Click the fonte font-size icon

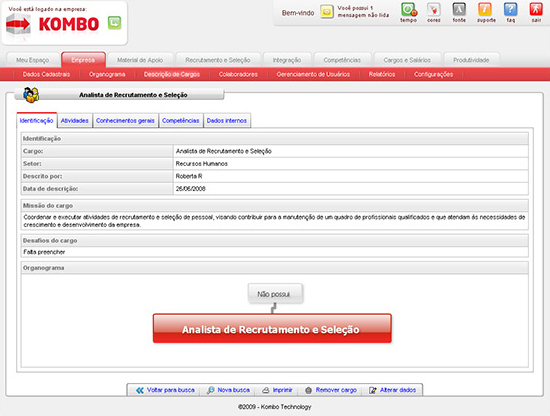[x=459, y=9]
